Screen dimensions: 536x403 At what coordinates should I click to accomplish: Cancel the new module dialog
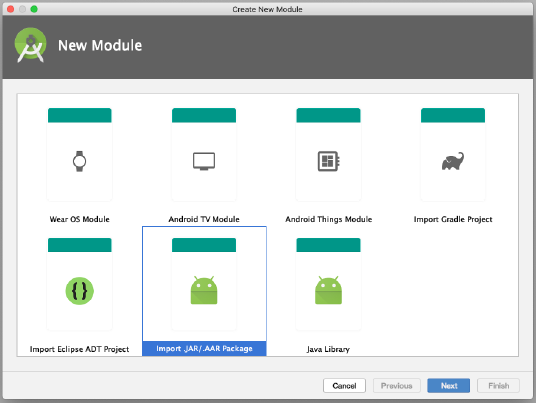pos(344,386)
